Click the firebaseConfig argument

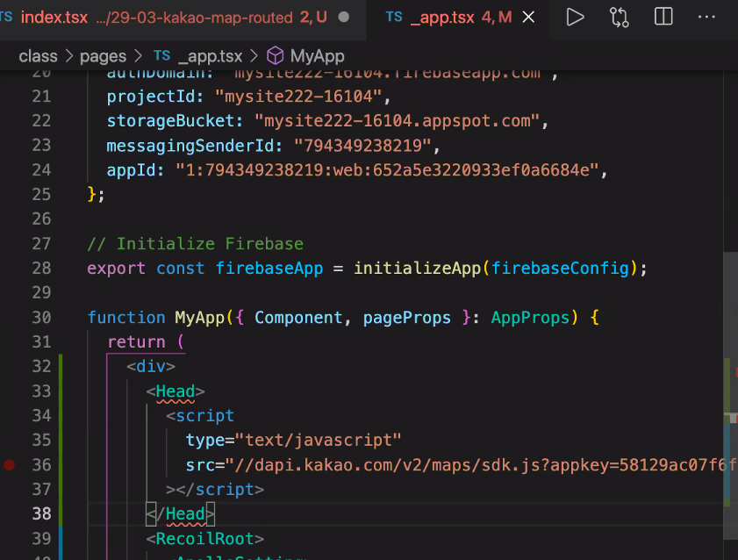click(x=560, y=269)
